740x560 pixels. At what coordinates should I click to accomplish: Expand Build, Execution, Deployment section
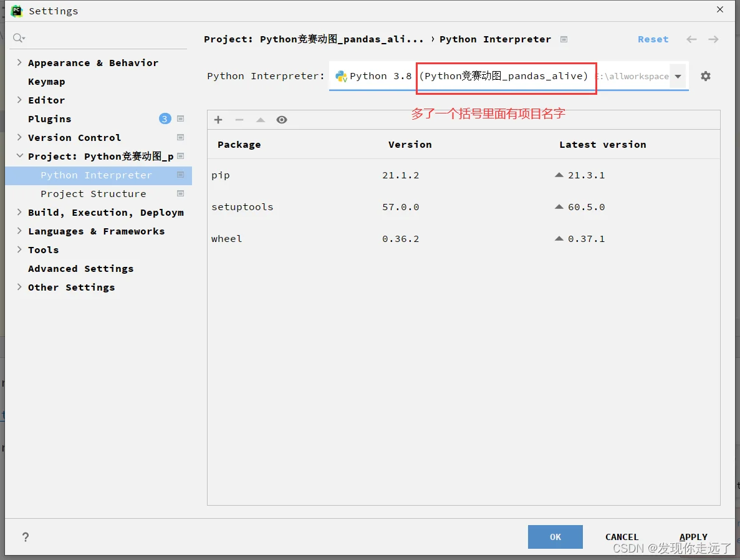point(19,212)
